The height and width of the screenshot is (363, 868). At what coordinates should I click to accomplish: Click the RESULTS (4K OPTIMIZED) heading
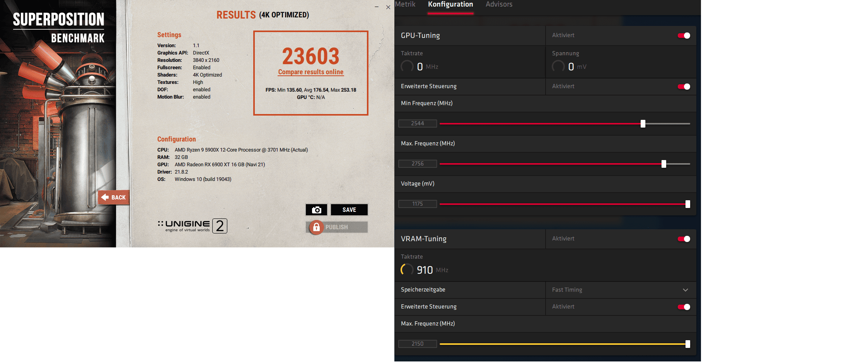tap(263, 15)
